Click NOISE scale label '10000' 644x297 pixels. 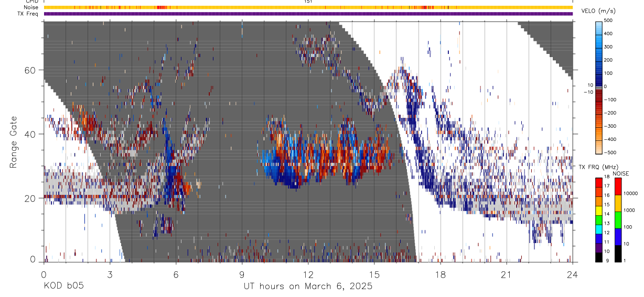coord(630,193)
